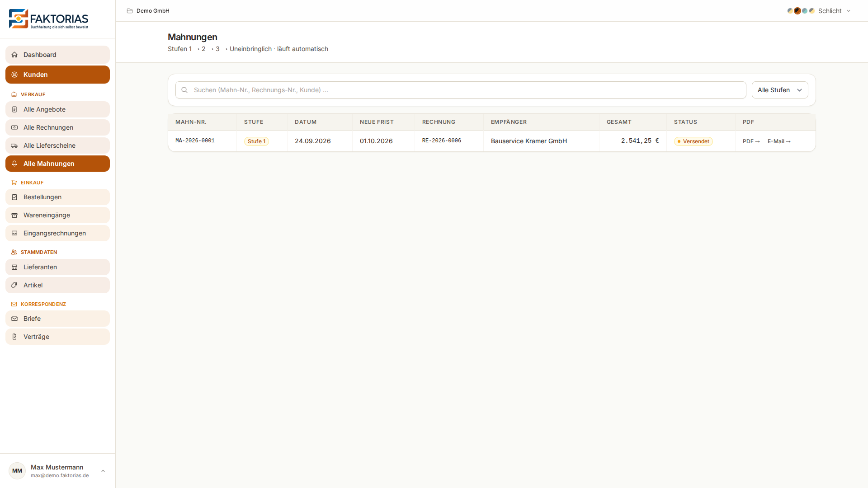The width and height of the screenshot is (868, 488).
Task: Select the teal theme swatch
Action: [805, 11]
